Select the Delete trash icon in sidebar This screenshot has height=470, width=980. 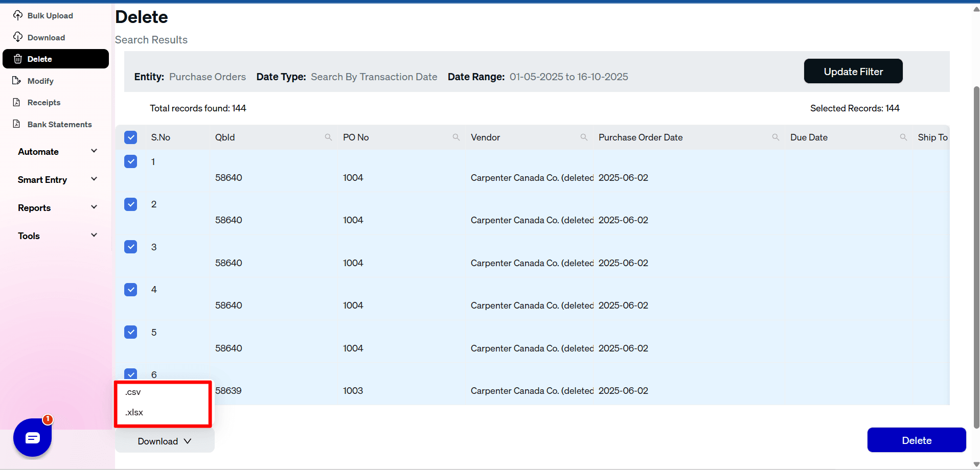pos(17,58)
